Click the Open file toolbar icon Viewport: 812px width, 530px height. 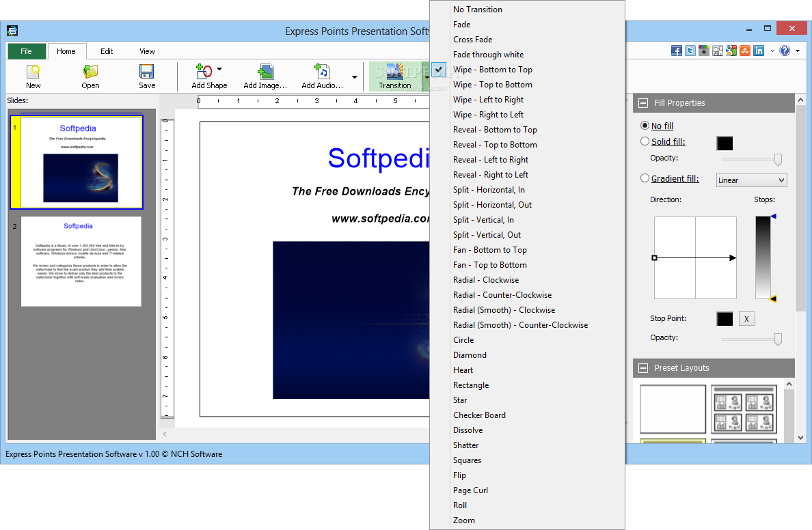(x=90, y=76)
